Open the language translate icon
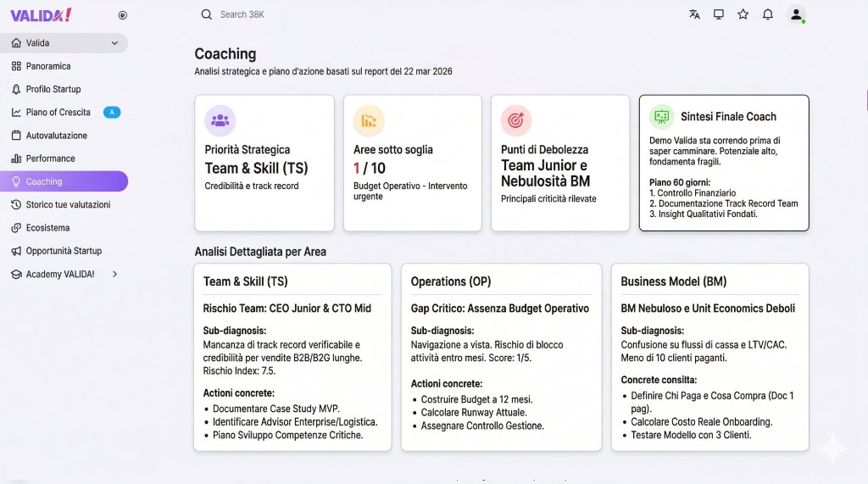This screenshot has width=868, height=484. (x=694, y=14)
